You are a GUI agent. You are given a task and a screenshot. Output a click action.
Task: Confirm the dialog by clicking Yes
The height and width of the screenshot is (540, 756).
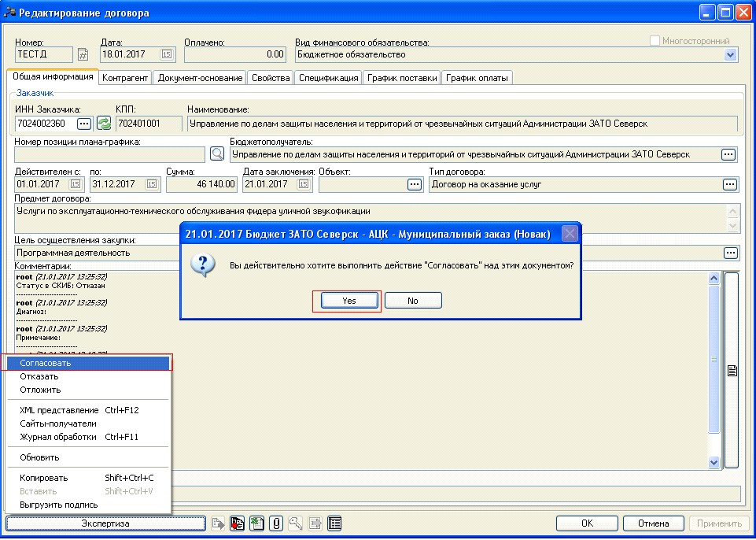pos(349,301)
